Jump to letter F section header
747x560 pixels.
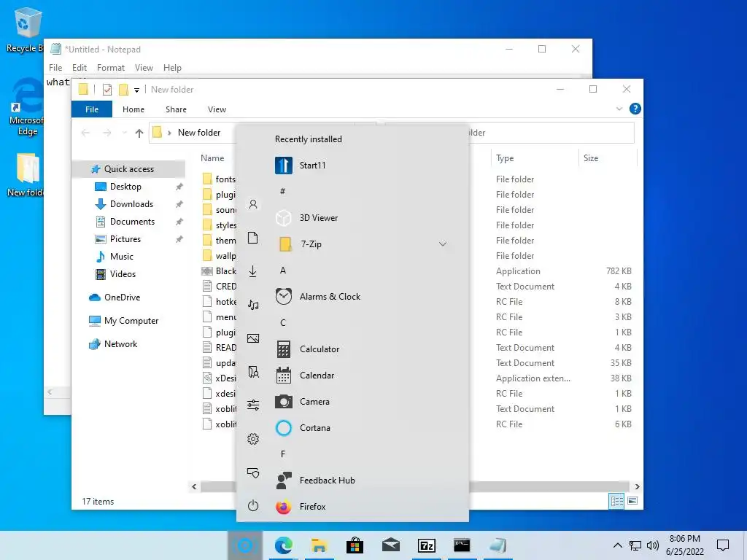pos(283,454)
